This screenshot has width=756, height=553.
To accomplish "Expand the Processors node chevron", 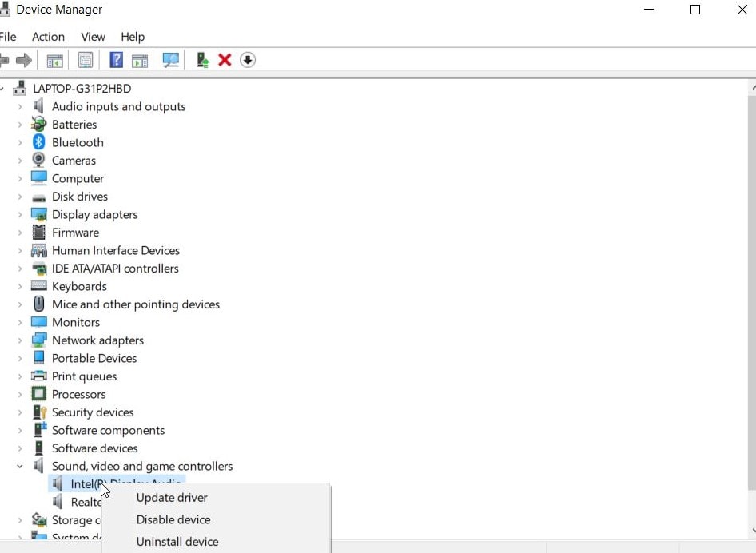I will click(20, 395).
